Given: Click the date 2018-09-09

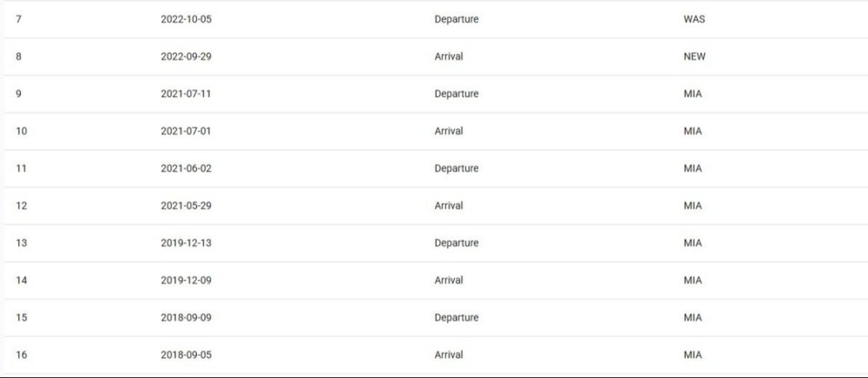Looking at the screenshot, I should tap(186, 318).
